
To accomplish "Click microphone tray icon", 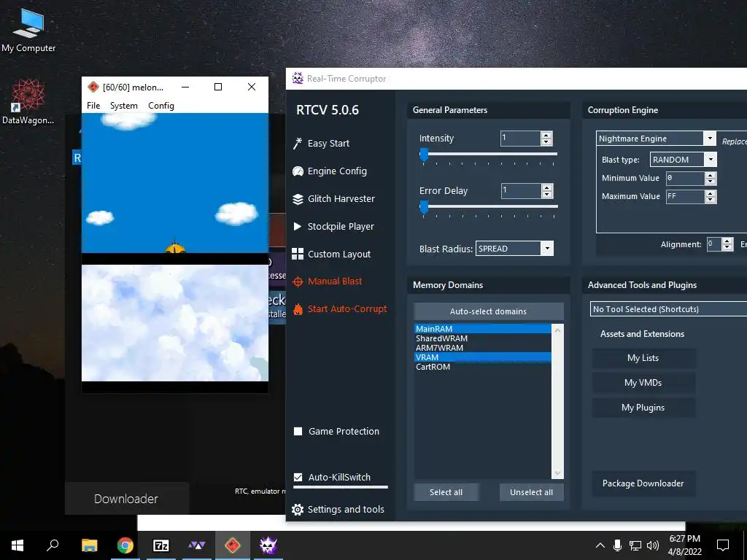I will (617, 545).
